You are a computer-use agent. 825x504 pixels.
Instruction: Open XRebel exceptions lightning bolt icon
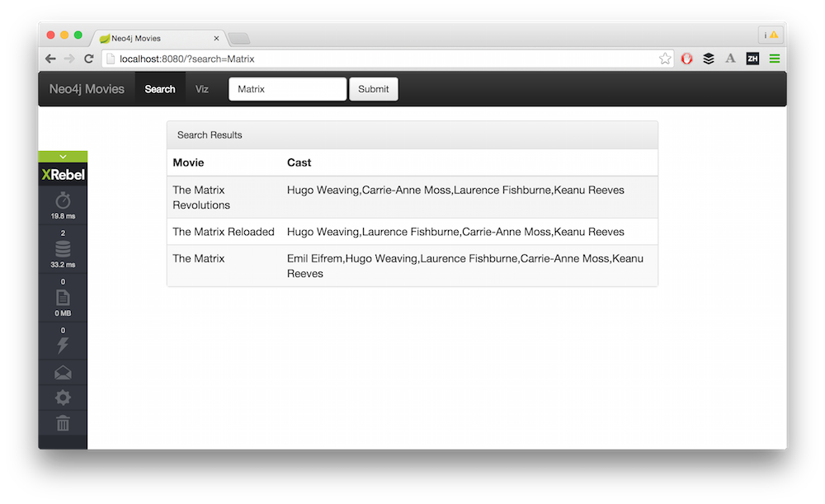click(x=63, y=345)
